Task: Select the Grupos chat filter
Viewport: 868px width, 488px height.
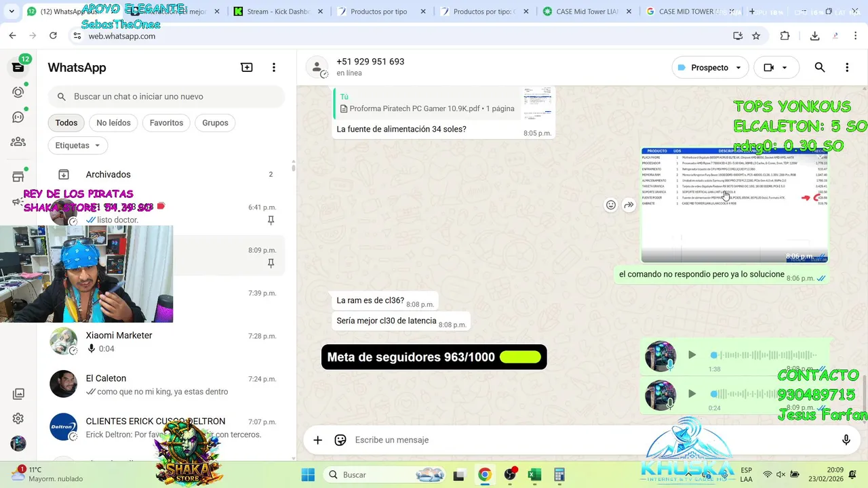Action: 215,123
